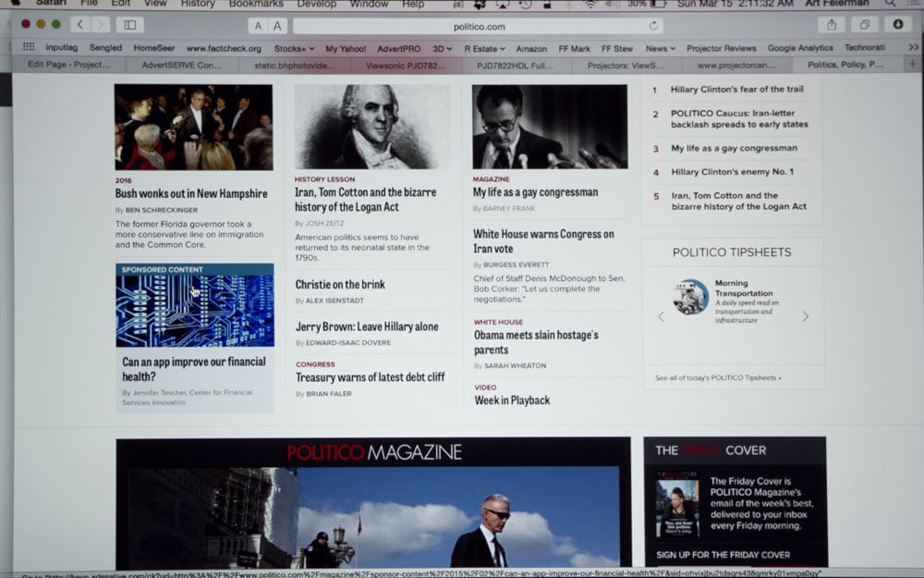This screenshot has height=578, width=924.
Task: Reload the politico.com page
Action: click(x=653, y=26)
